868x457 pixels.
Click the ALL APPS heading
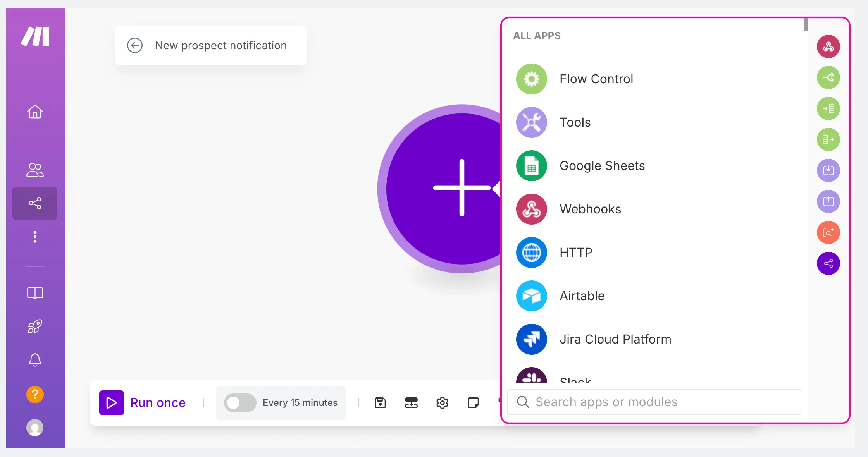point(537,36)
